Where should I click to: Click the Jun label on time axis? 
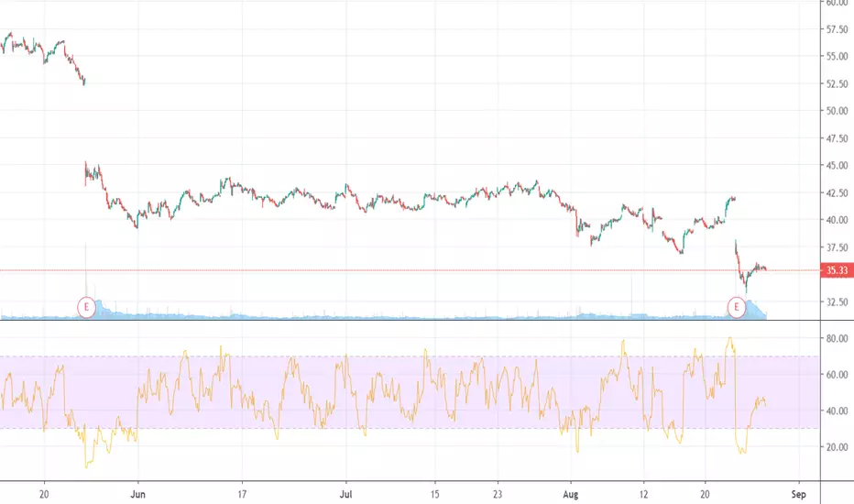click(x=138, y=495)
